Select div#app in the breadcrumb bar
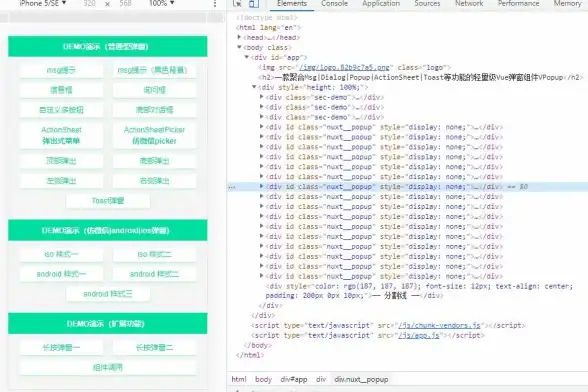 click(x=294, y=379)
